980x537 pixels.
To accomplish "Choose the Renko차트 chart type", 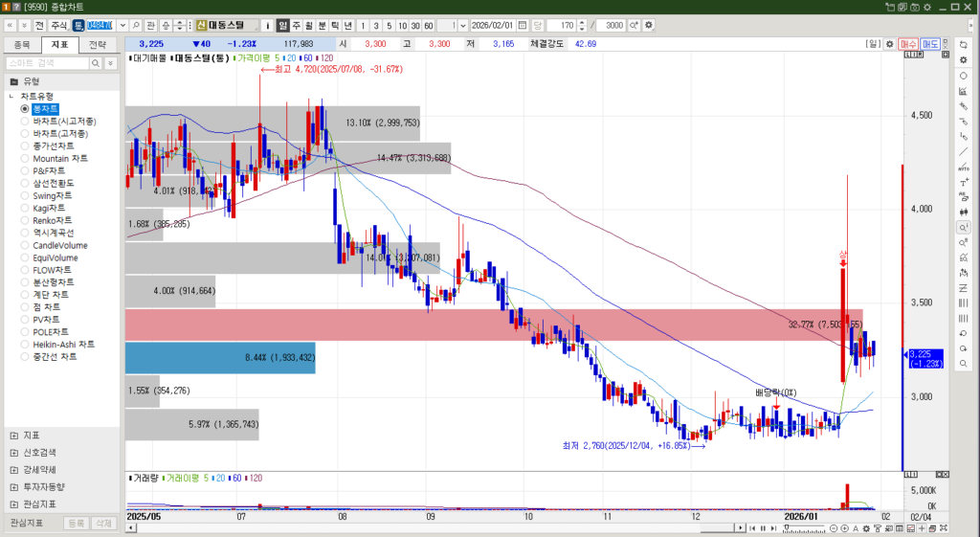I will tap(25, 220).
